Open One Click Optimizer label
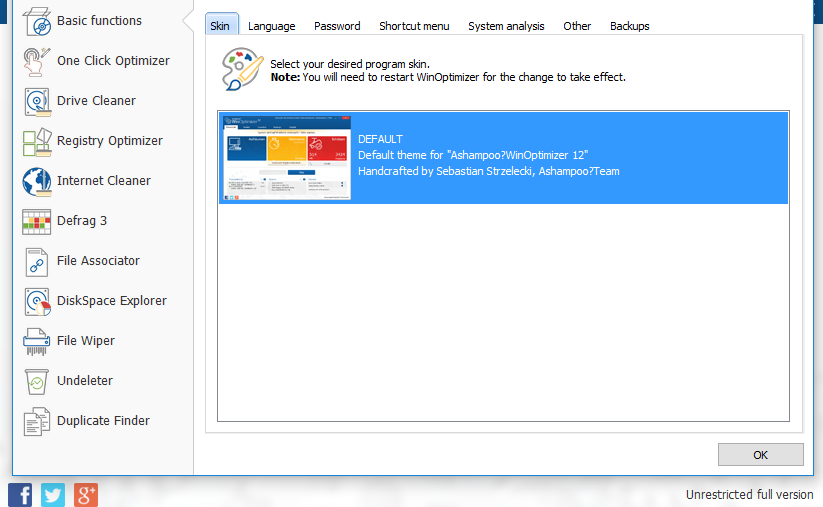The image size is (823, 507). coord(113,61)
